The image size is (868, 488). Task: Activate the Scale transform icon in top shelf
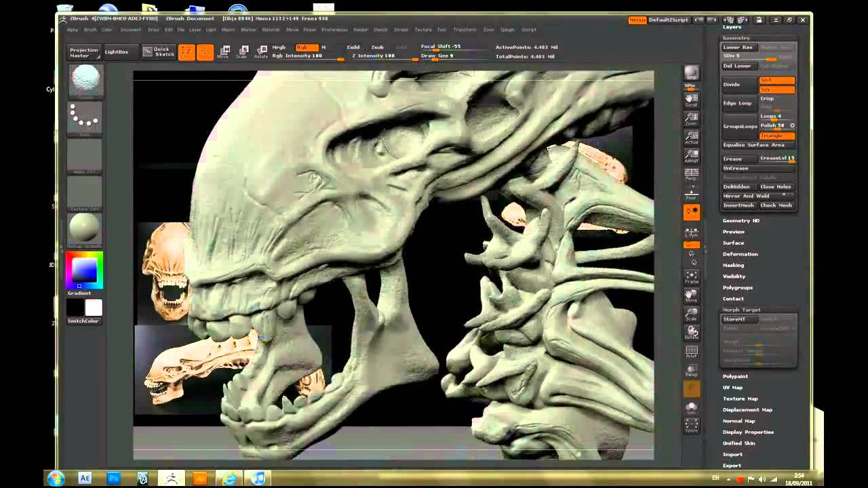pyautogui.click(x=242, y=52)
